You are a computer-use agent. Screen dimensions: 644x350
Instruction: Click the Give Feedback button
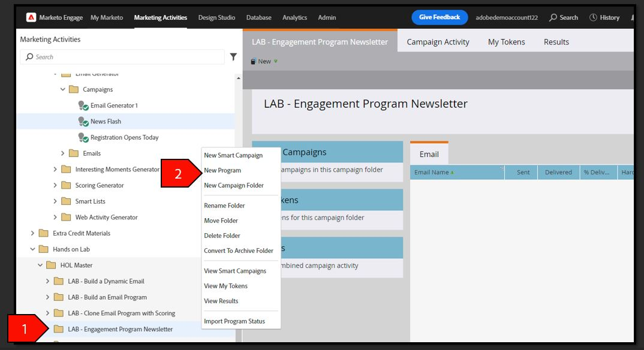pyautogui.click(x=440, y=17)
